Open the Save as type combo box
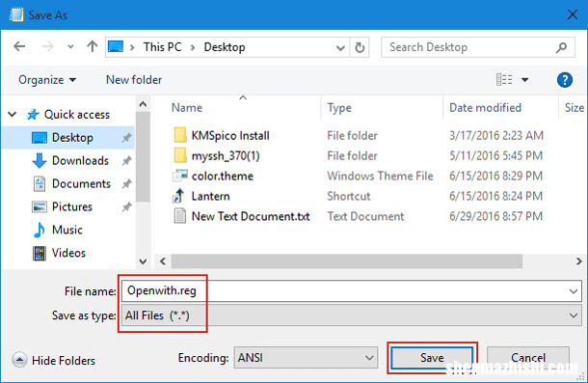This screenshot has height=383, width=588. coord(352,315)
